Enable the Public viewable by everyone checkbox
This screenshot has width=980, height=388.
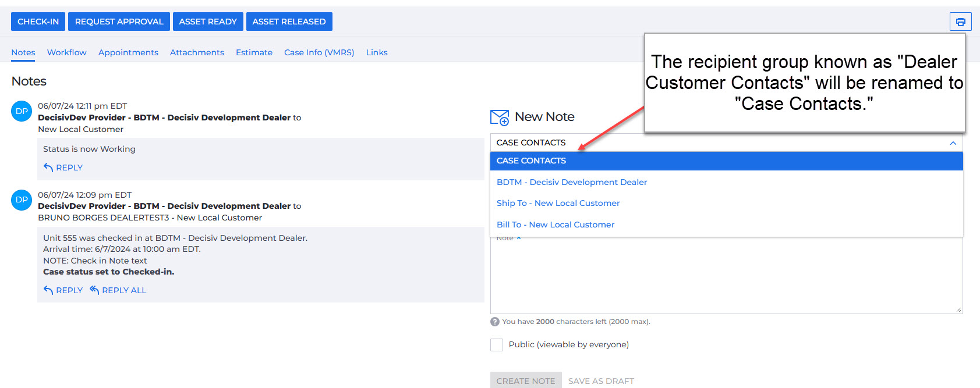coord(497,345)
